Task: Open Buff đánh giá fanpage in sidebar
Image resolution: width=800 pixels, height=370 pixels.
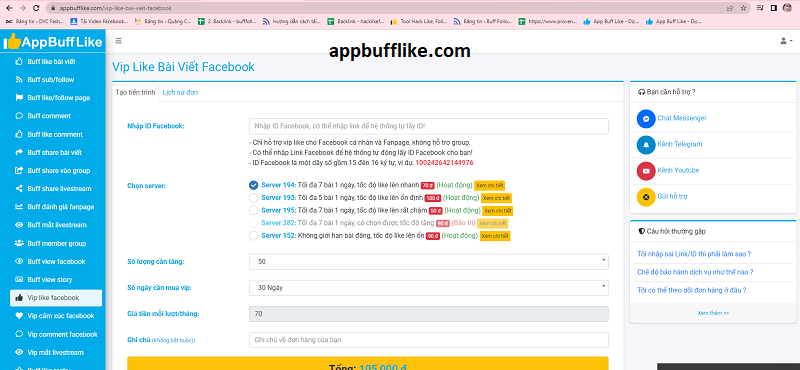Action: 61,207
